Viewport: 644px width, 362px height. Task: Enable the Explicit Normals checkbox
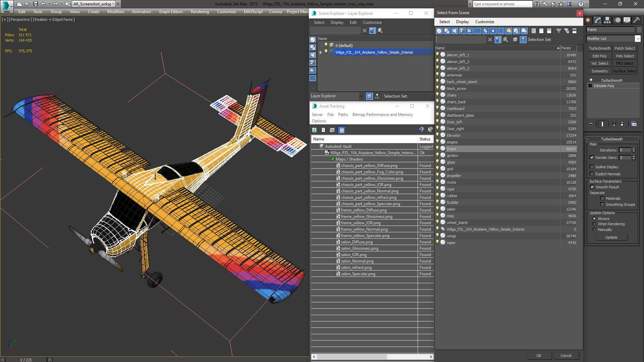592,174
